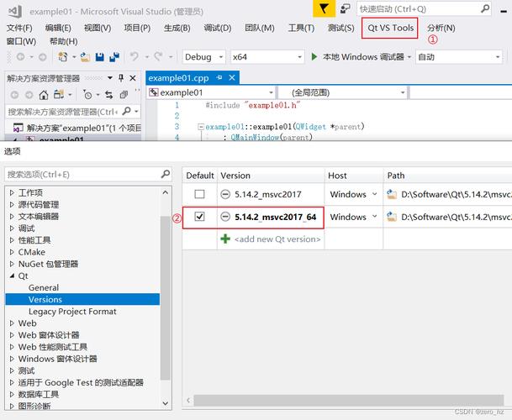The height and width of the screenshot is (420, 512).
Task: Click the new project toolbar icon
Action: pos(63,57)
